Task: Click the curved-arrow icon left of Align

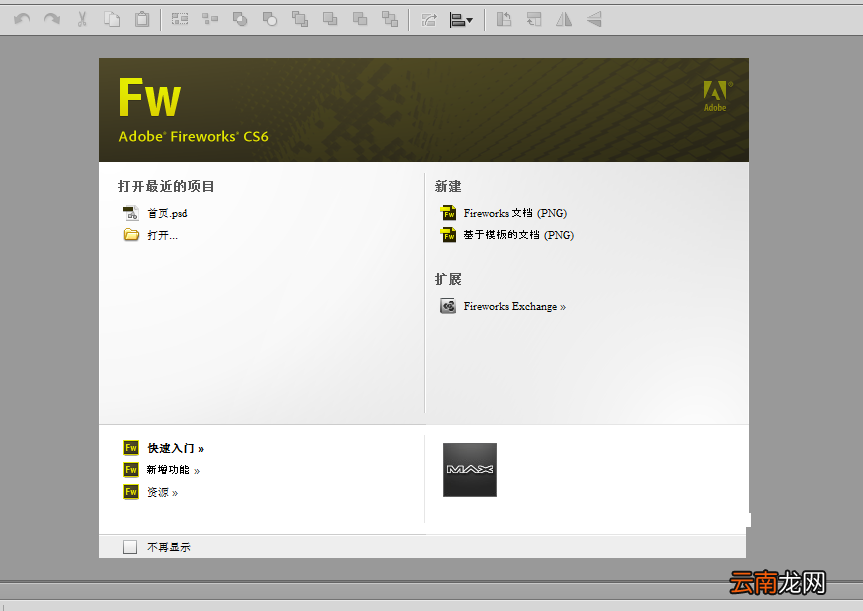Action: [429, 20]
